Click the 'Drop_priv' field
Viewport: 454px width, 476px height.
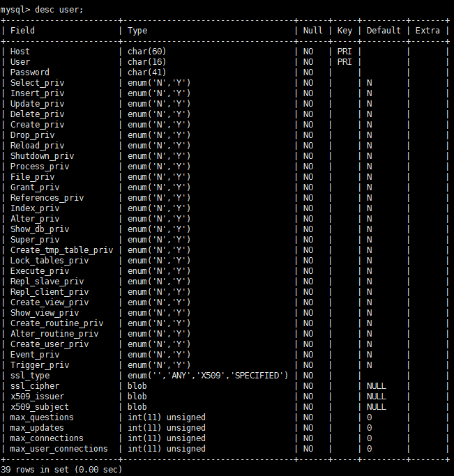33,135
